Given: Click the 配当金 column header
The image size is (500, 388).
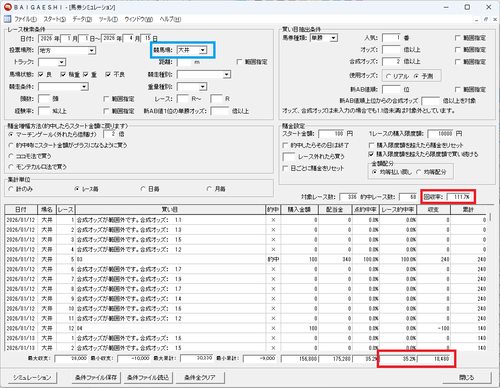Looking at the screenshot, I should pyautogui.click(x=335, y=210).
